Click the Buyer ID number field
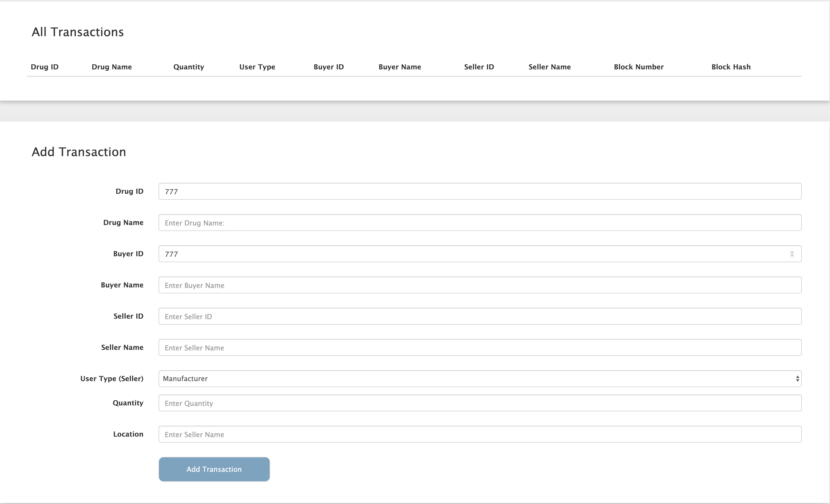 pos(471,254)
